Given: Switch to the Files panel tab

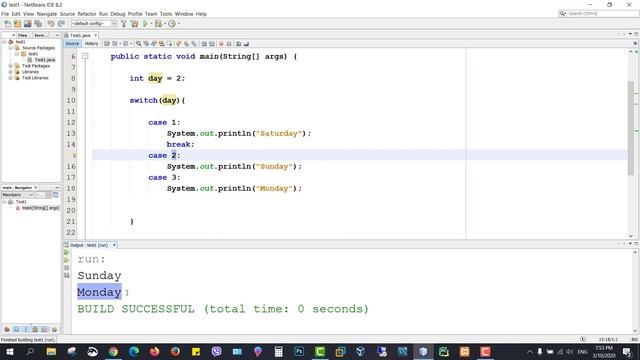Looking at the screenshot, I should point(23,36).
